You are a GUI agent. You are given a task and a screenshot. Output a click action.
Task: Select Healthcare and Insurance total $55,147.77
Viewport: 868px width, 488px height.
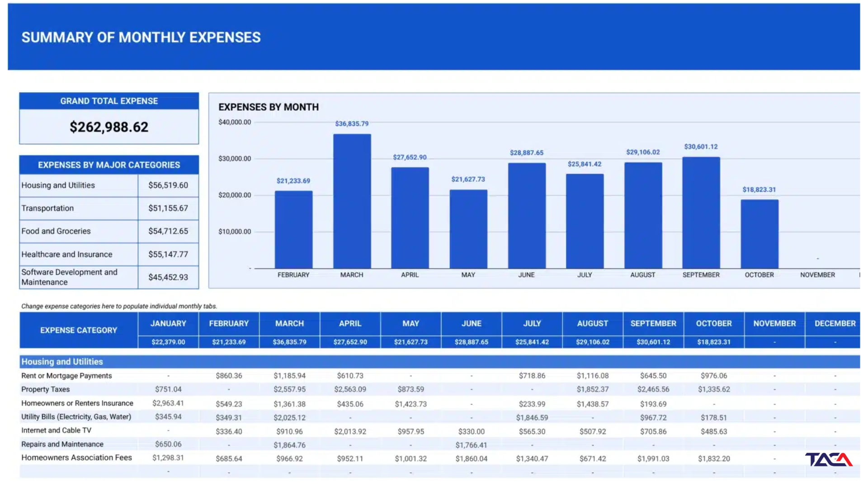pyautogui.click(x=168, y=254)
